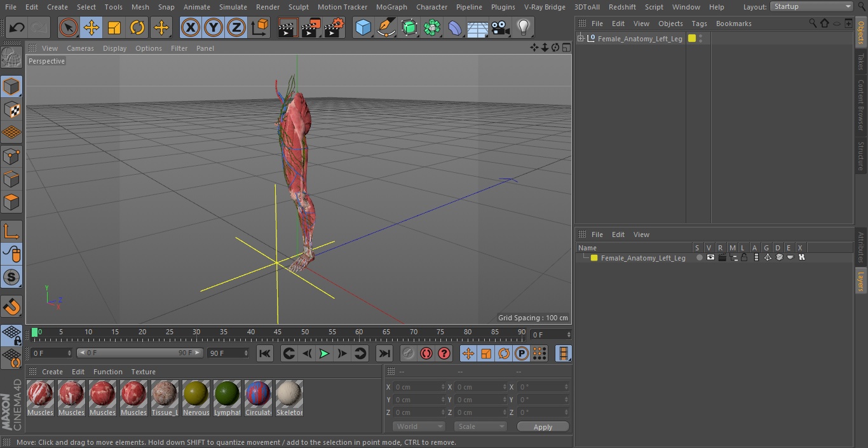Switch to Content Browser side tab

(x=861, y=105)
